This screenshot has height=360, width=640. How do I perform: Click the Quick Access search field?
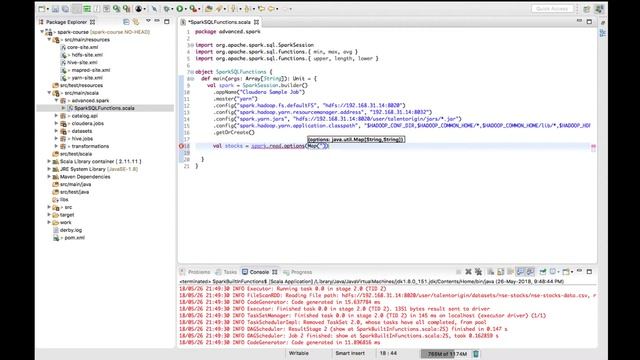(552, 9)
